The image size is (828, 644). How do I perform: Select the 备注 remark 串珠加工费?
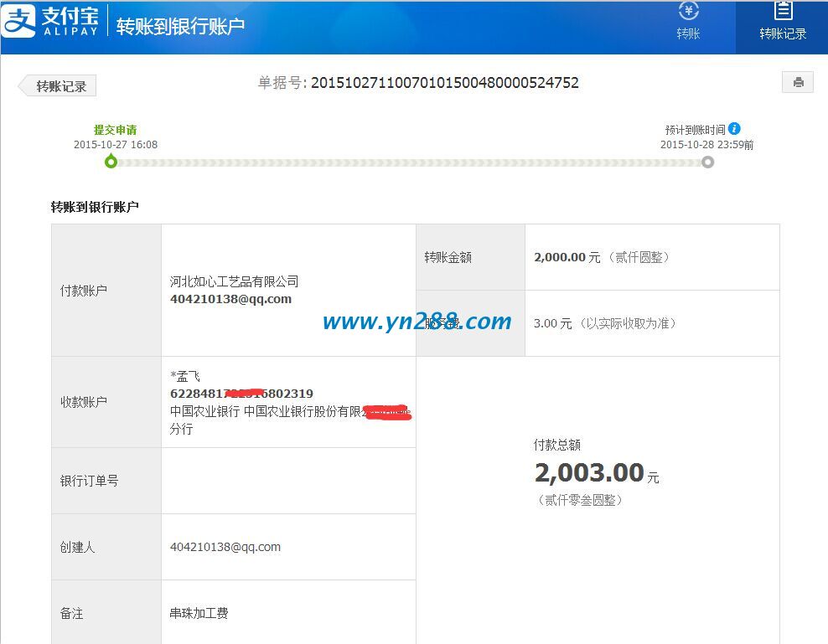tap(198, 613)
